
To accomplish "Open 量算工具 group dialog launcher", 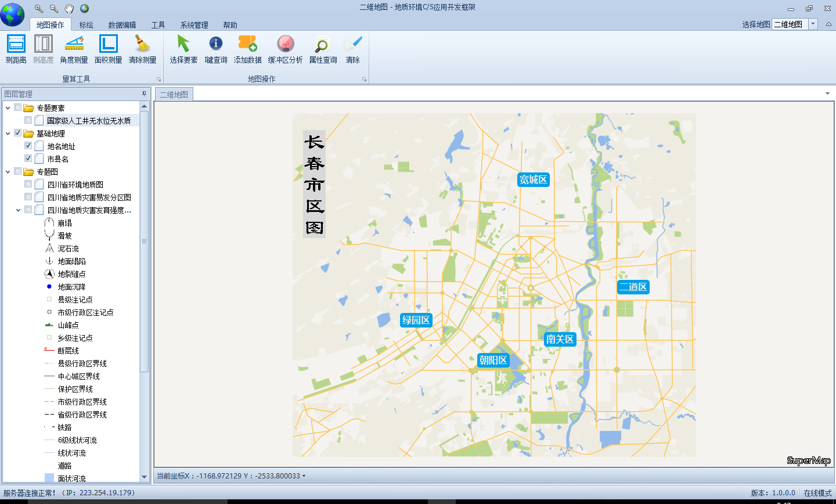I will point(158,80).
